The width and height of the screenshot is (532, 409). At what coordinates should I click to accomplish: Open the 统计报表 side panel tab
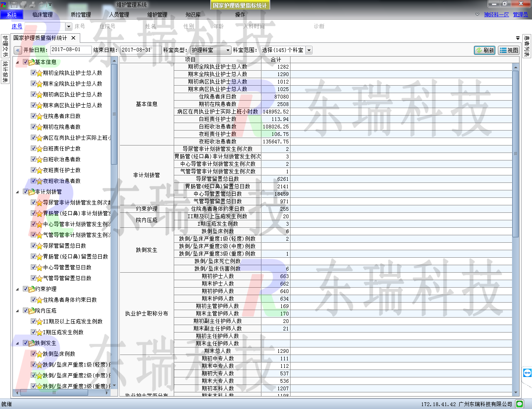(5, 72)
